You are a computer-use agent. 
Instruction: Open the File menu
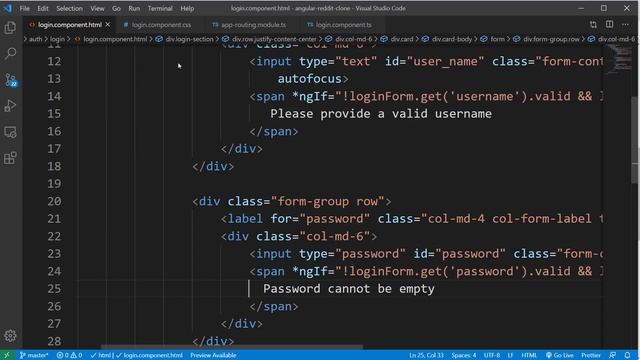click(24, 9)
